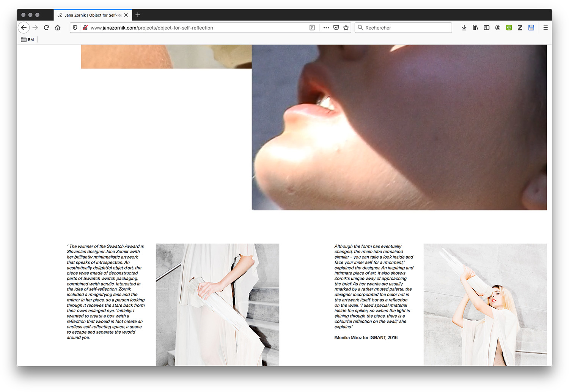Image resolution: width=569 pixels, height=392 pixels.
Task: Select the Jana Zornik tab
Action: pos(90,15)
